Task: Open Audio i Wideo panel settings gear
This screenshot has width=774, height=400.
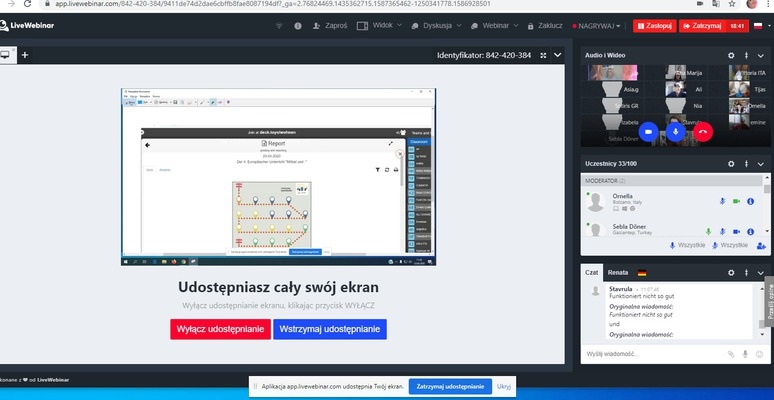Action: click(731, 55)
